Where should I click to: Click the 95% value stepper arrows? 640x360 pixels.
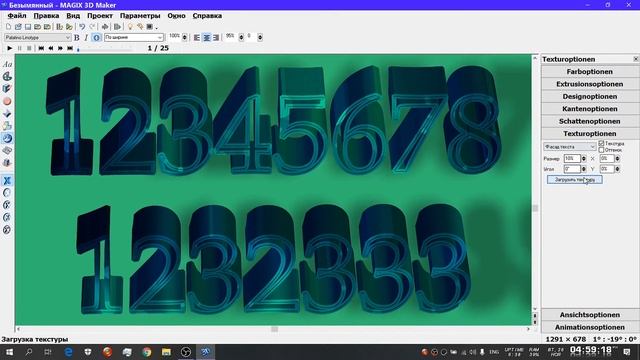tap(241, 38)
